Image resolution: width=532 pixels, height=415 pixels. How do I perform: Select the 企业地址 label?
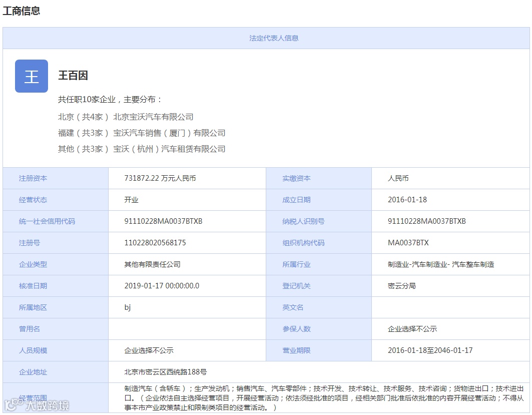[33, 372]
